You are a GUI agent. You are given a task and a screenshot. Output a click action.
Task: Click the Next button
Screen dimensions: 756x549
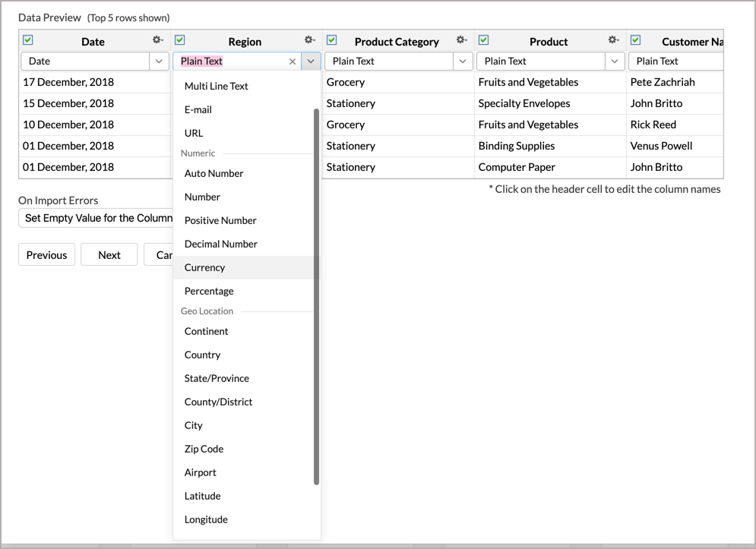point(109,254)
